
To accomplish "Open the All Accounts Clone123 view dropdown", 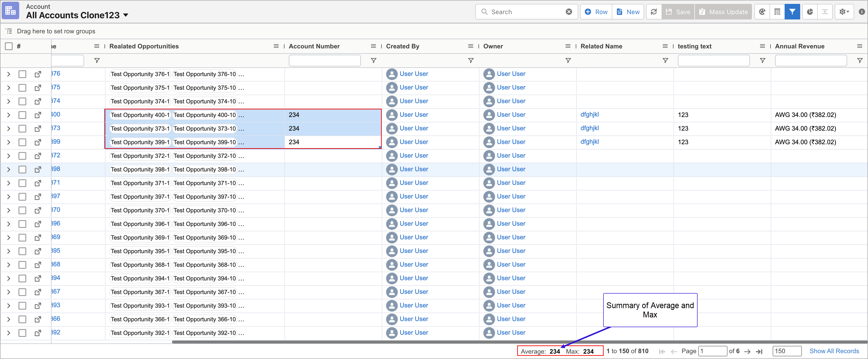I will 126,15.
